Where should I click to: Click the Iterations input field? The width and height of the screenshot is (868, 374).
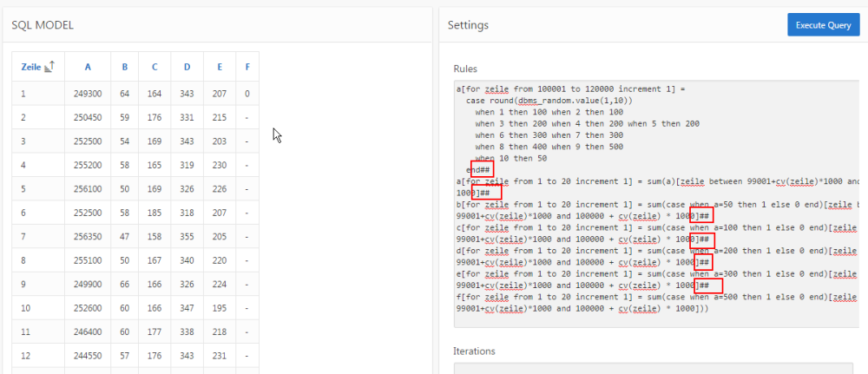pos(654,368)
